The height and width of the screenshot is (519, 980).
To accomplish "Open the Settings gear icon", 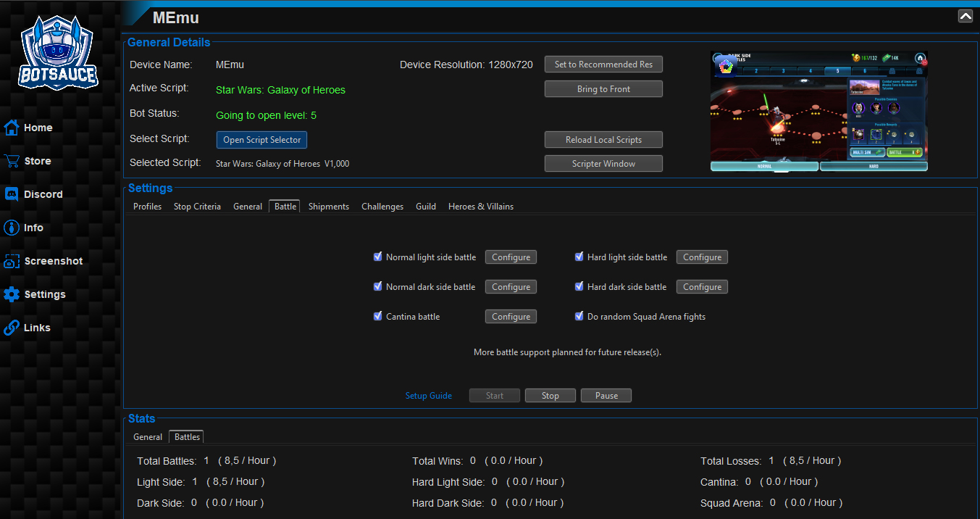I will point(12,294).
